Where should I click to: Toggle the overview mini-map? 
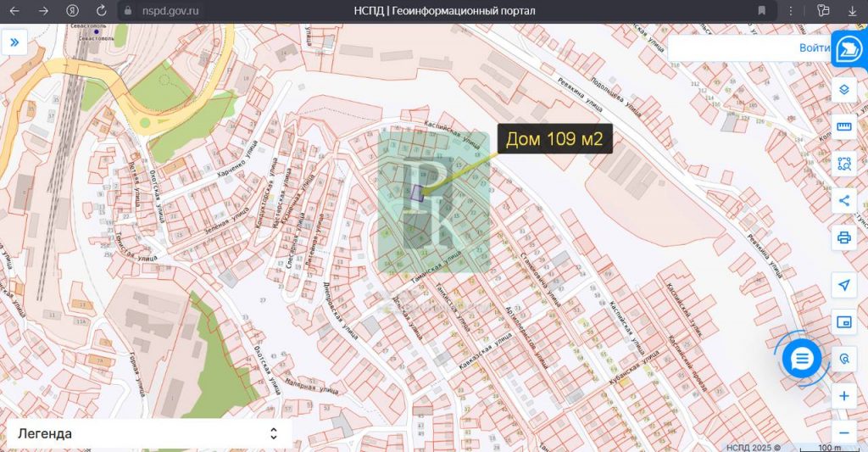coord(844,322)
